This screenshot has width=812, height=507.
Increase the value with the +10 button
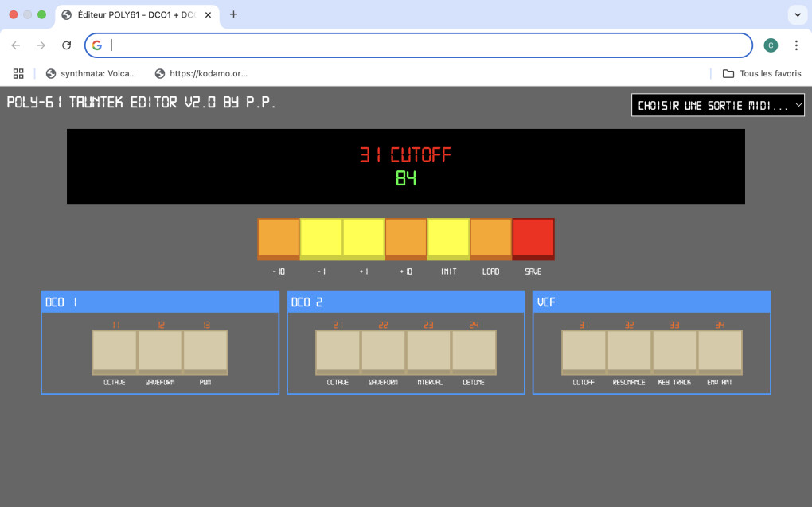pyautogui.click(x=406, y=240)
